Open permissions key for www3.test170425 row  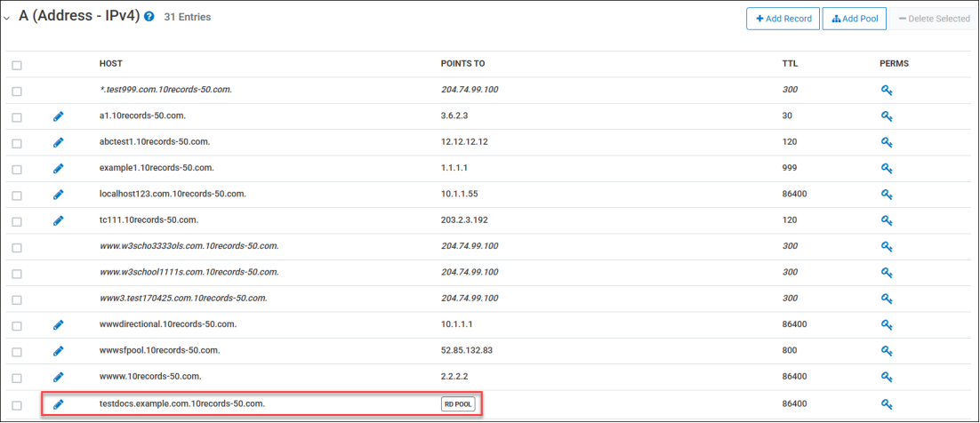point(887,299)
